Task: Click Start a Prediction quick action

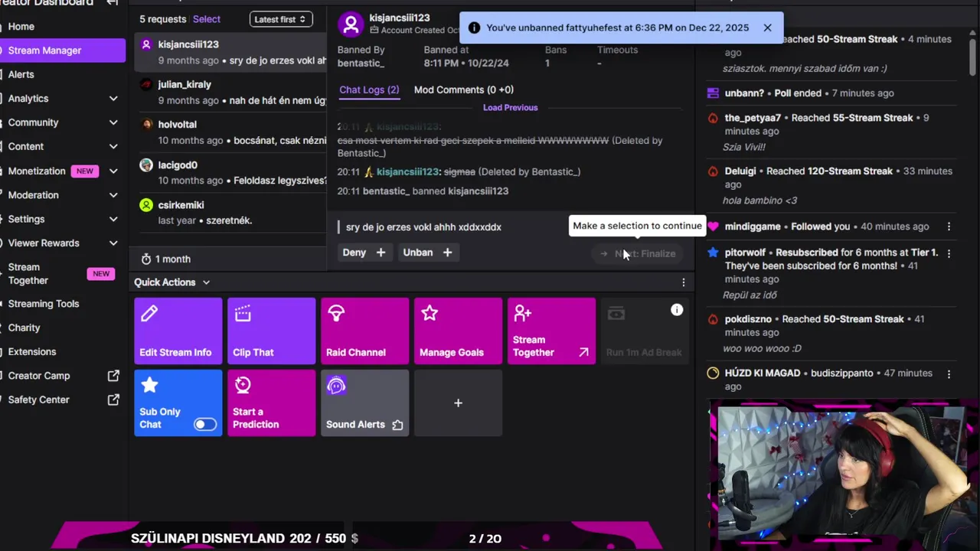Action: (272, 403)
